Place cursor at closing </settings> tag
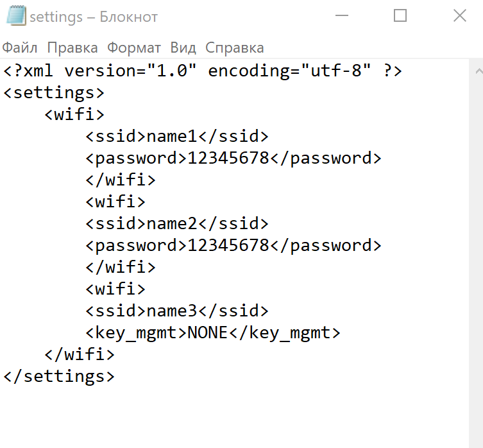 coord(59,376)
